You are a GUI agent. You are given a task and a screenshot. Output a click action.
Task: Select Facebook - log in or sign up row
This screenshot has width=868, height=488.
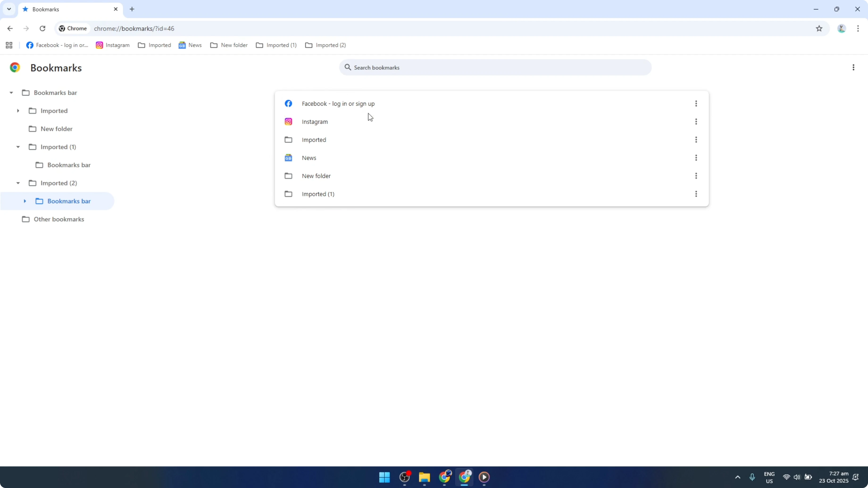pyautogui.click(x=492, y=103)
